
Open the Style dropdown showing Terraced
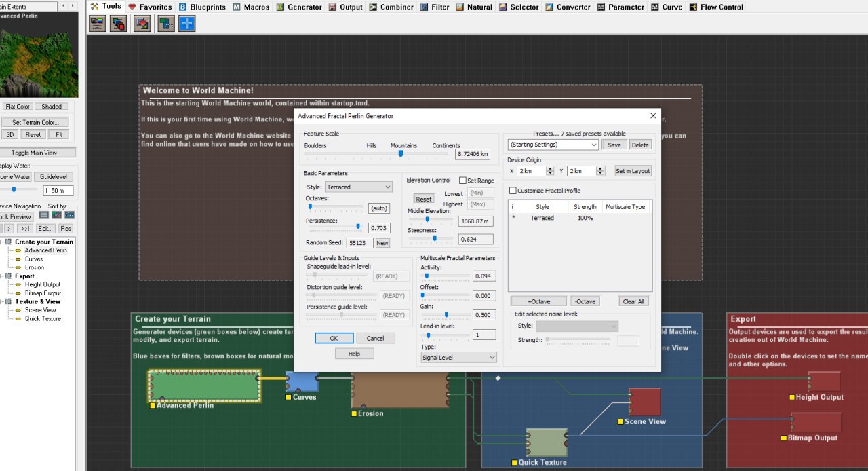[x=359, y=187]
